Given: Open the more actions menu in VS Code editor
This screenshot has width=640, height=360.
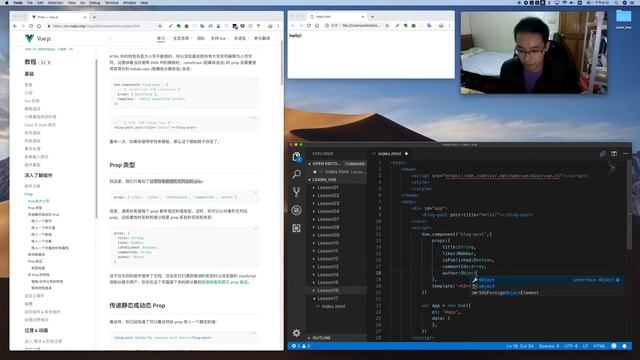Looking at the screenshot, I should tap(626, 153).
